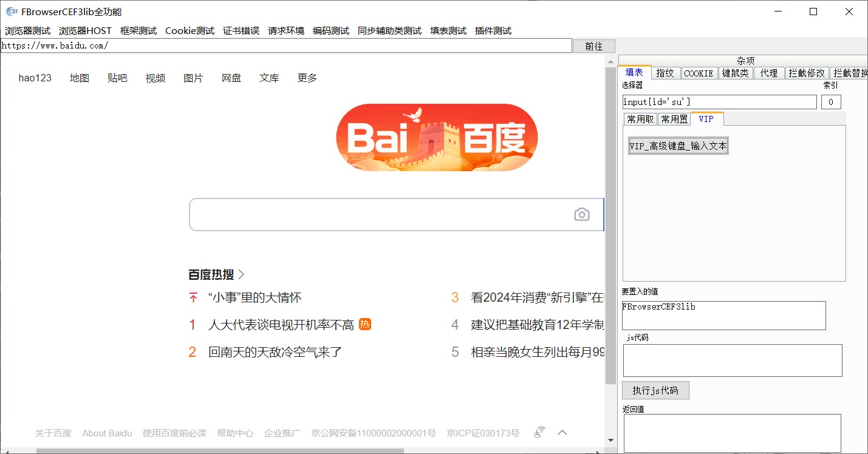
Task: Click the pinned top-arrow icon beside “小事”里的大情怀
Action: [x=193, y=297]
